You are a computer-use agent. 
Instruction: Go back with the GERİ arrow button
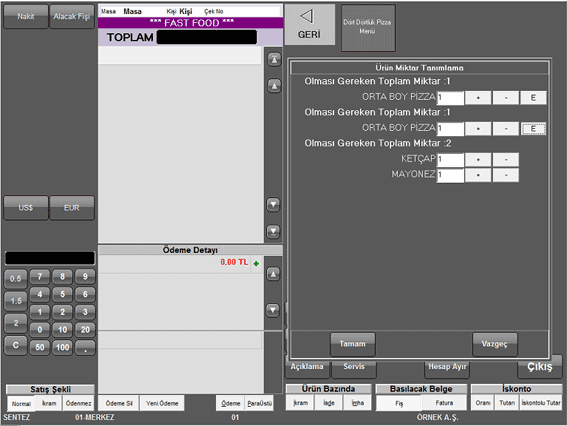(310, 25)
